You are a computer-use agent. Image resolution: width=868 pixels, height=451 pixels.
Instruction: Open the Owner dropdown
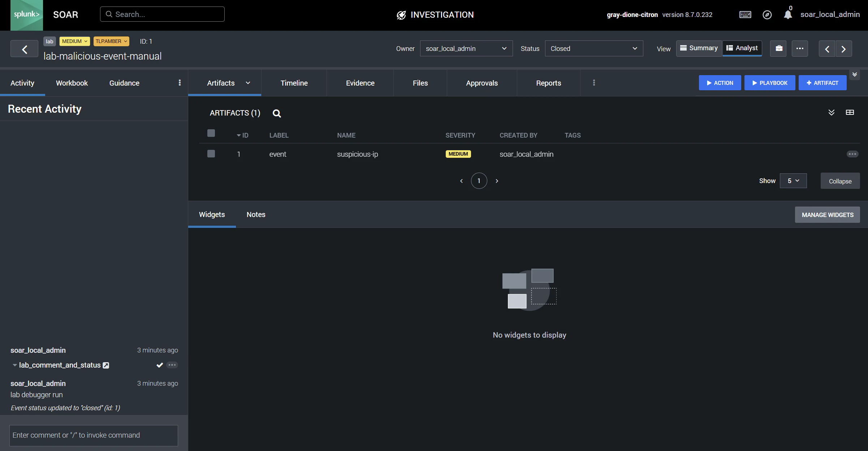pos(466,48)
